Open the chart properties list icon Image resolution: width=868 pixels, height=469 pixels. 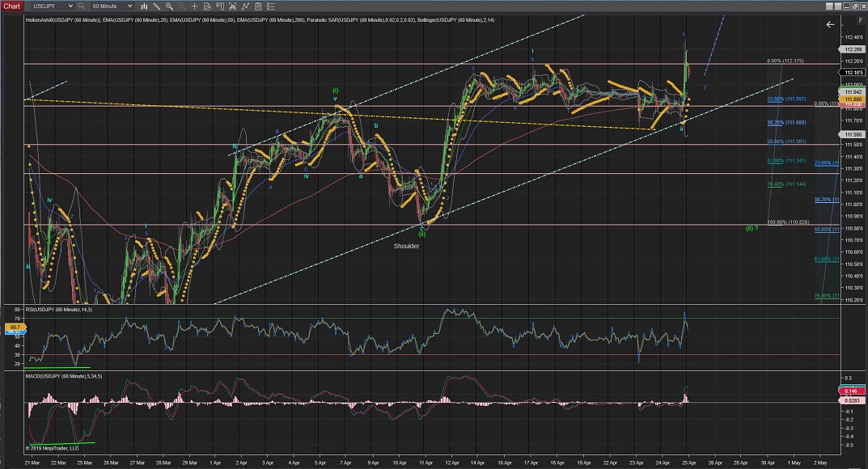point(258,6)
